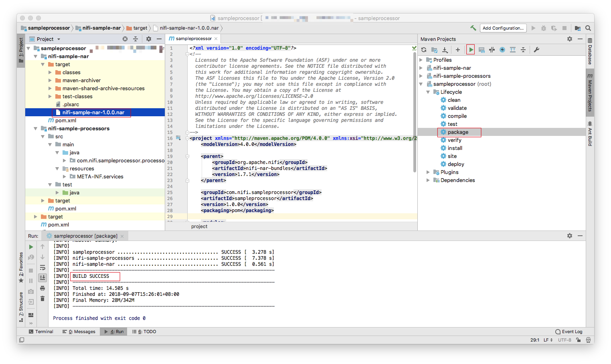Click Generate Sources and Update Folders icon
Image resolution: width=611 pixels, height=364 pixels.
(x=434, y=50)
